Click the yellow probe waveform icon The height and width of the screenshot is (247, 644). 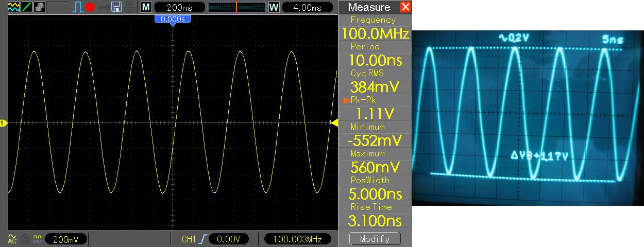(38, 239)
